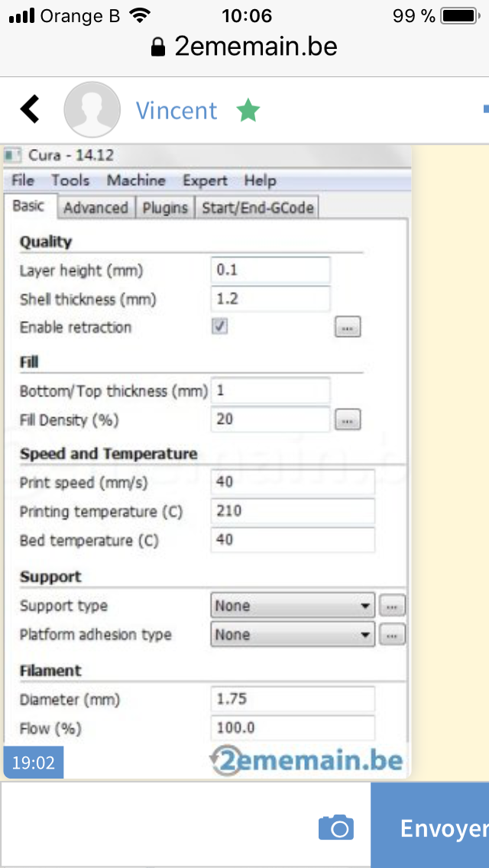Open Support type extra settings button
This screenshot has width=489, height=868.
392,606
